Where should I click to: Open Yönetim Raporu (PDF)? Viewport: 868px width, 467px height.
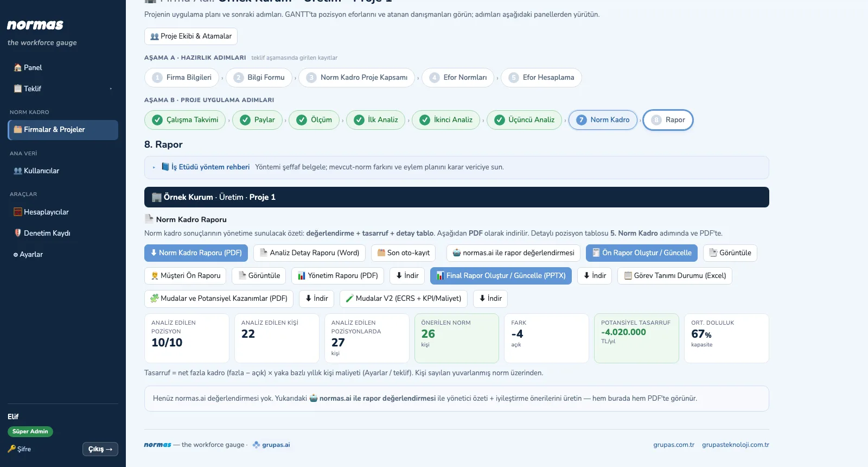pyautogui.click(x=338, y=276)
